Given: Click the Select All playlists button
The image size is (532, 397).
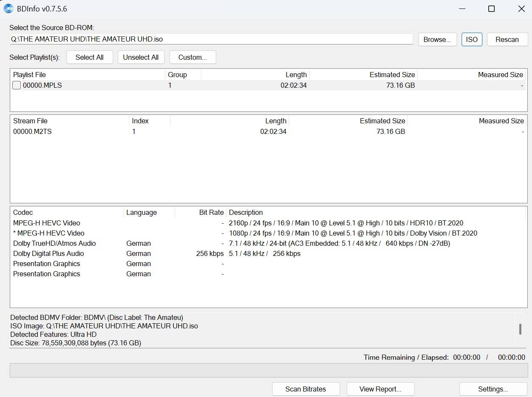Looking at the screenshot, I should point(89,57).
